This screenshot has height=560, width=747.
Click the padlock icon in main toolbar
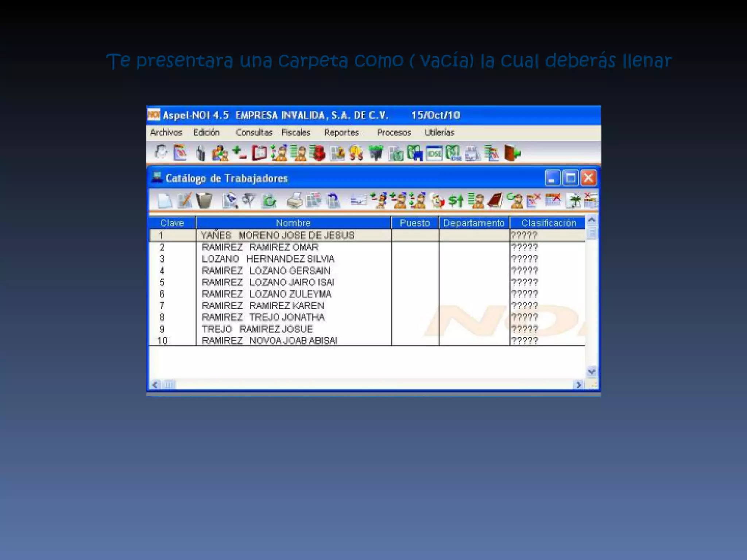[x=200, y=153]
